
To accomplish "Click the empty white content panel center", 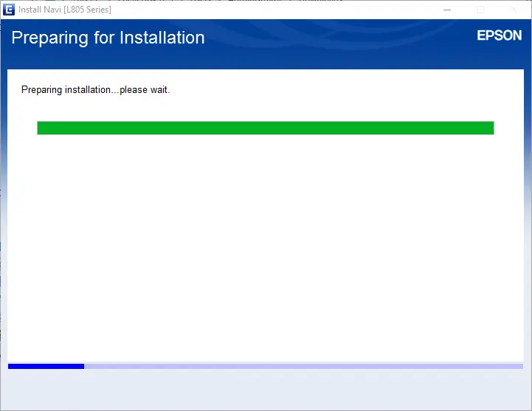I will tap(265, 244).
